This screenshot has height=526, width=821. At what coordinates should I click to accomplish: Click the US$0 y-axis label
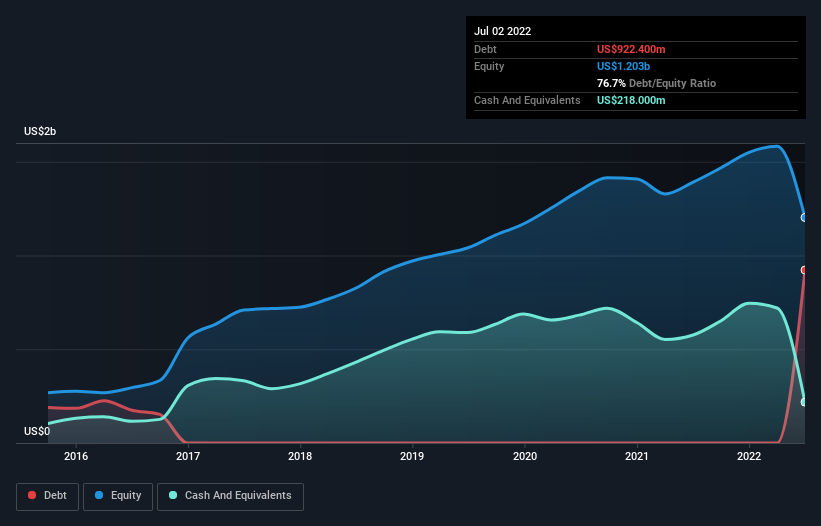tap(37, 431)
